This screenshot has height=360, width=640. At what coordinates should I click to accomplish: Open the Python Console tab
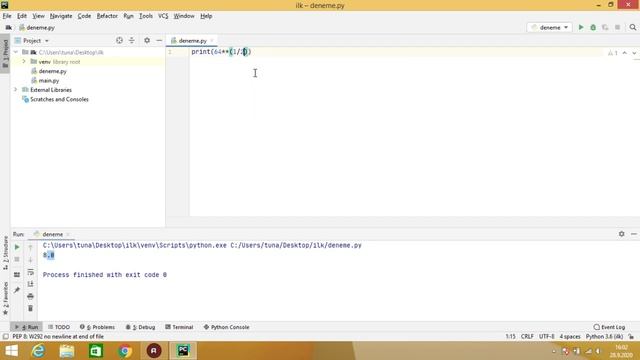[226, 327]
